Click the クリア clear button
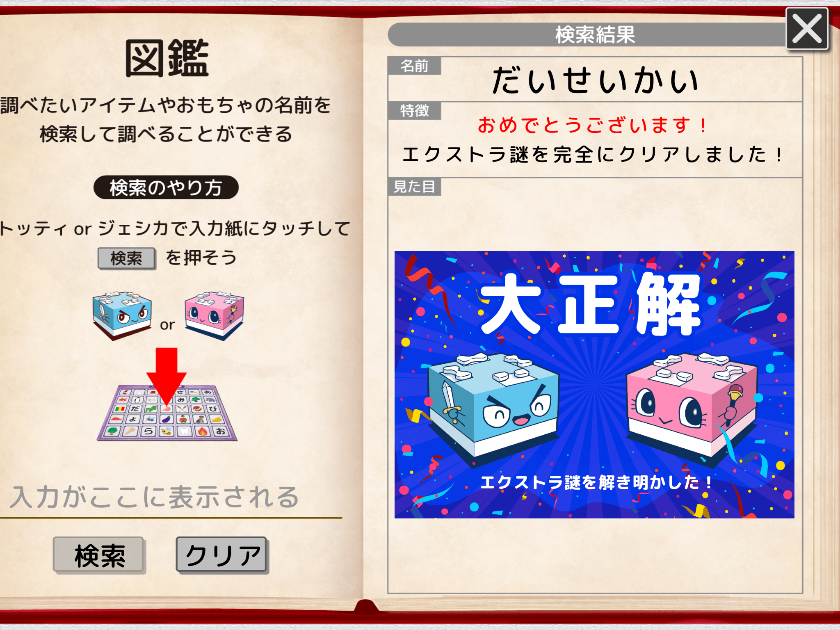840x630 pixels. (x=222, y=555)
